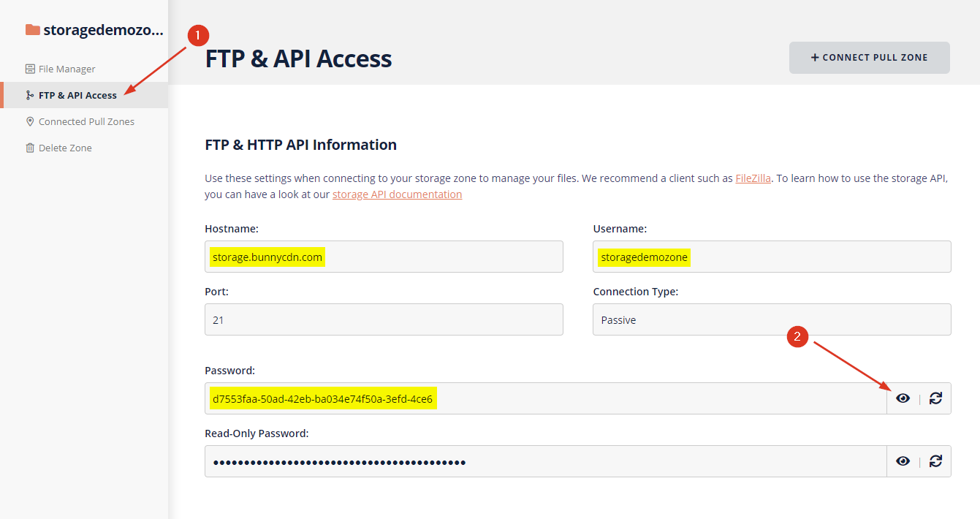The width and height of the screenshot is (980, 519).
Task: Click the Port: label
Action: pos(216,292)
